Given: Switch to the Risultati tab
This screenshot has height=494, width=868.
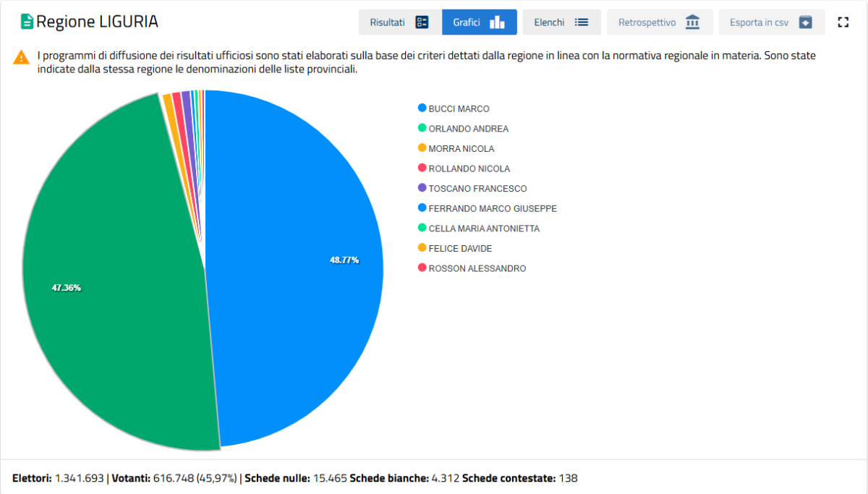Looking at the screenshot, I should (x=388, y=22).
